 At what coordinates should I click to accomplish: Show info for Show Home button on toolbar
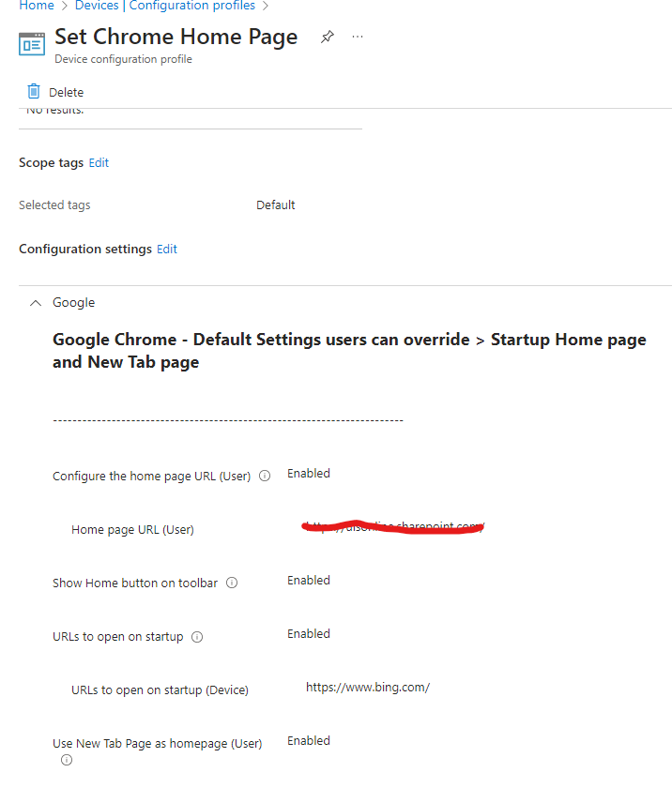click(232, 583)
